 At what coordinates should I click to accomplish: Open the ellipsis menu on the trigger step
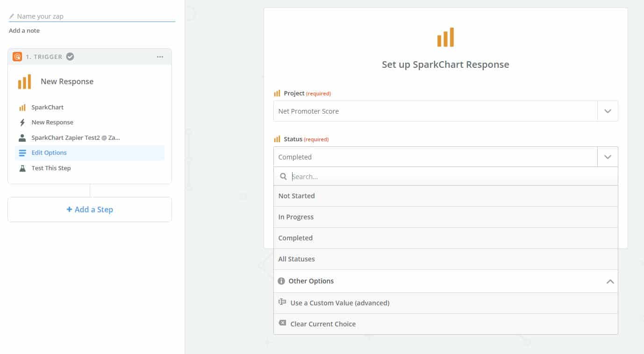pyautogui.click(x=160, y=56)
